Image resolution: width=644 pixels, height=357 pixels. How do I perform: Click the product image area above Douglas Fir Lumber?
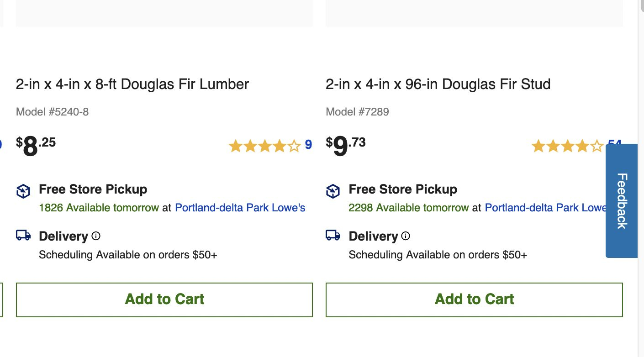164,13
